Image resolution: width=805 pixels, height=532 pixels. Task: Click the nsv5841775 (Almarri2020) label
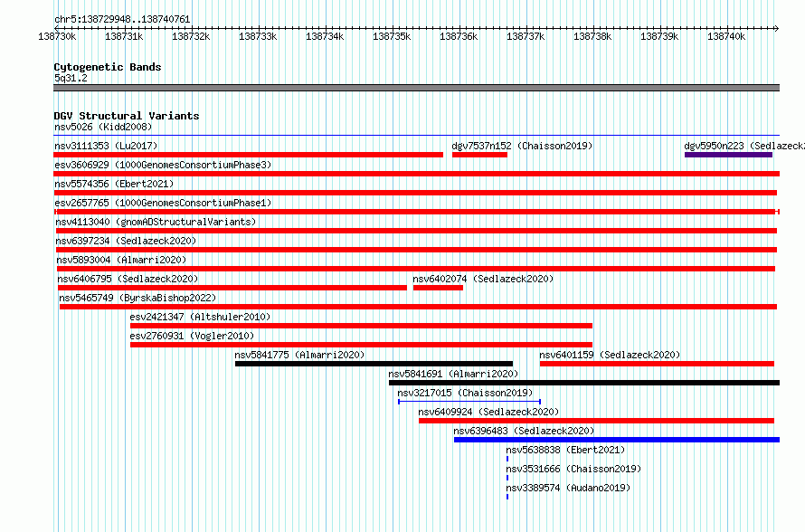click(x=299, y=355)
